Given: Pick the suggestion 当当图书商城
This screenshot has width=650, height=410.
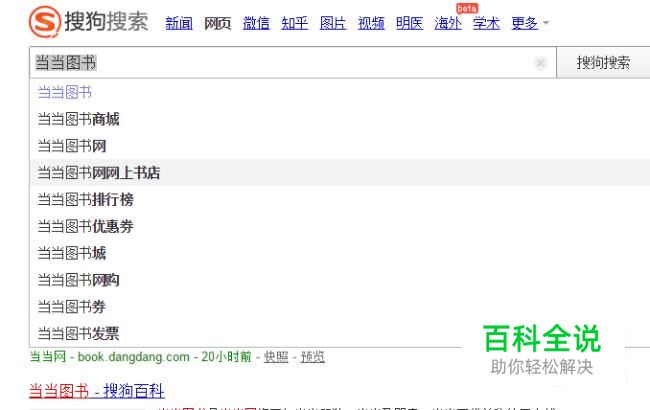Looking at the screenshot, I should [78, 119].
